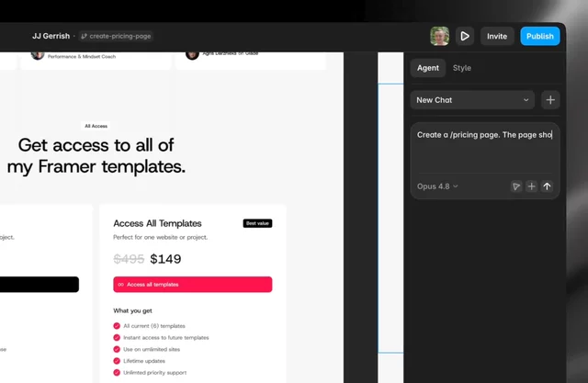Click the red Access all templates button
The image size is (588, 383).
(x=193, y=285)
